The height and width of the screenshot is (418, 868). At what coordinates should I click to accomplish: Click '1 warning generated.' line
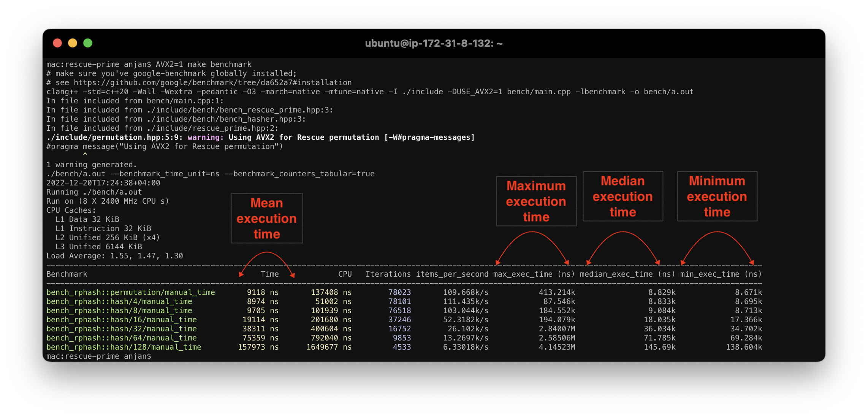pos(92,165)
